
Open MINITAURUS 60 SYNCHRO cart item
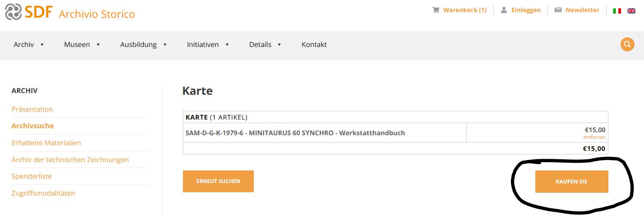[295, 133]
